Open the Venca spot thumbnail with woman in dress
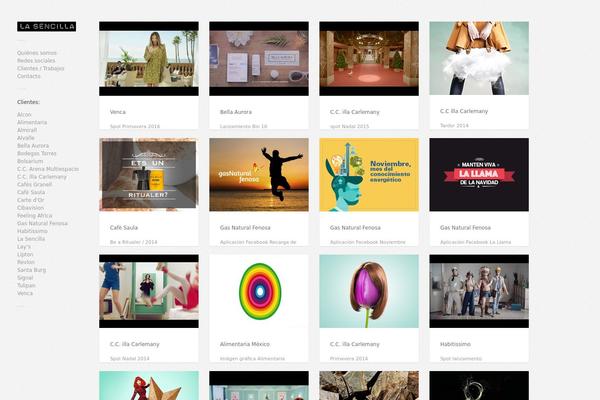Screen dimensions: 600x400 pos(149,59)
